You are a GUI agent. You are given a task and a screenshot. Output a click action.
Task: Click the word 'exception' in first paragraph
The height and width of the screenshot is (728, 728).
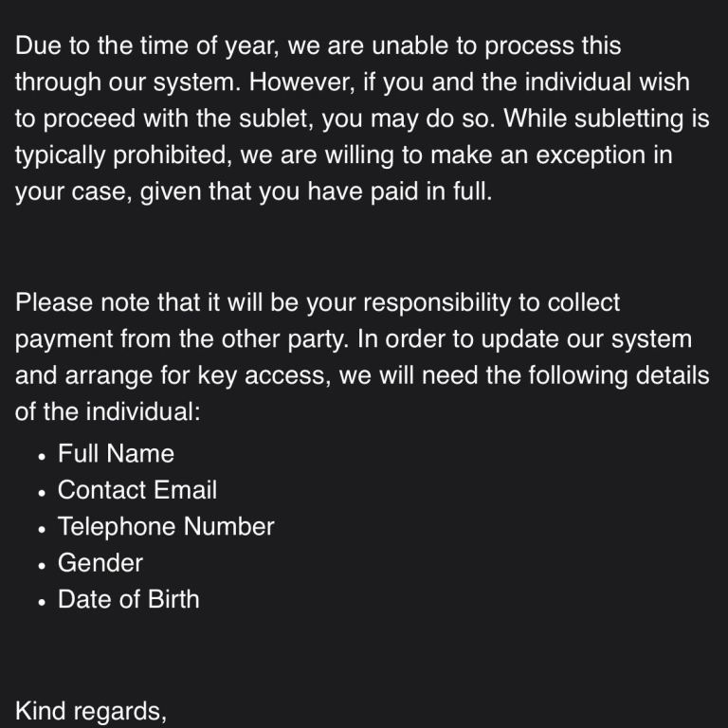point(591,155)
